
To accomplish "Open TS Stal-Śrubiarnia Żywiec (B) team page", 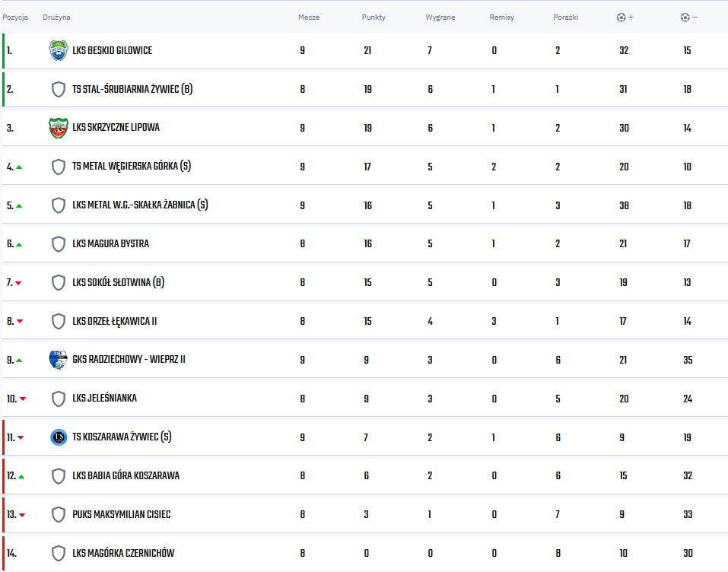I will (132, 89).
